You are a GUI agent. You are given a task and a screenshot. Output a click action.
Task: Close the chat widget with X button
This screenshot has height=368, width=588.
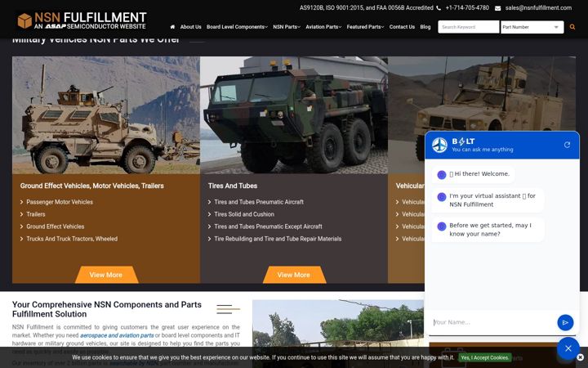tap(568, 348)
